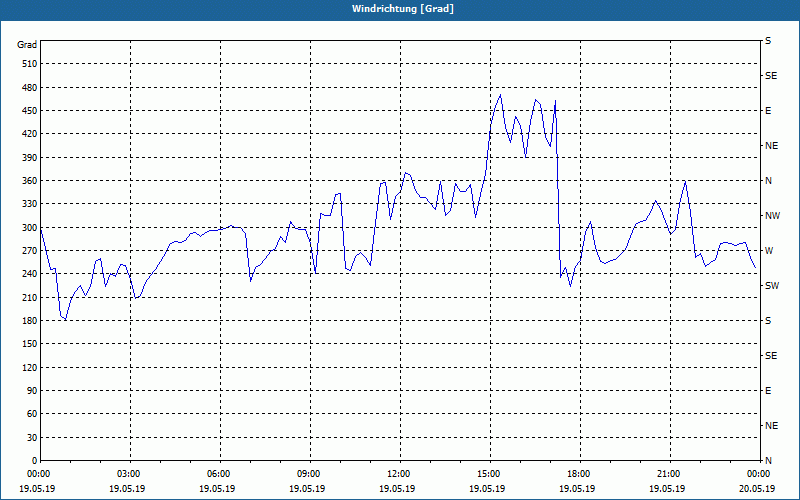Click the chart title "Windrichtung [Grad]"
The width and height of the screenshot is (800, 500).
pos(403,9)
